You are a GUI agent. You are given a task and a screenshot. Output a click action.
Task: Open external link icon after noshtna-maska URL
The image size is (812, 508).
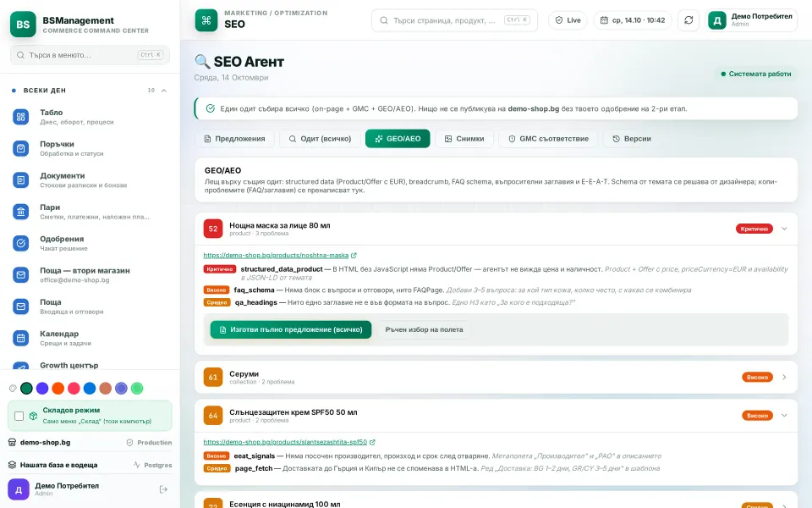[x=354, y=256]
